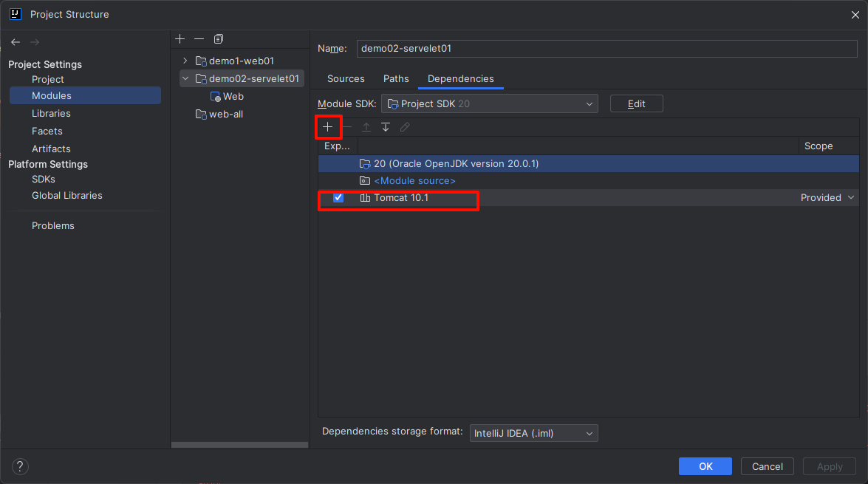Open help with the question mark icon
868x484 pixels.
[20, 466]
